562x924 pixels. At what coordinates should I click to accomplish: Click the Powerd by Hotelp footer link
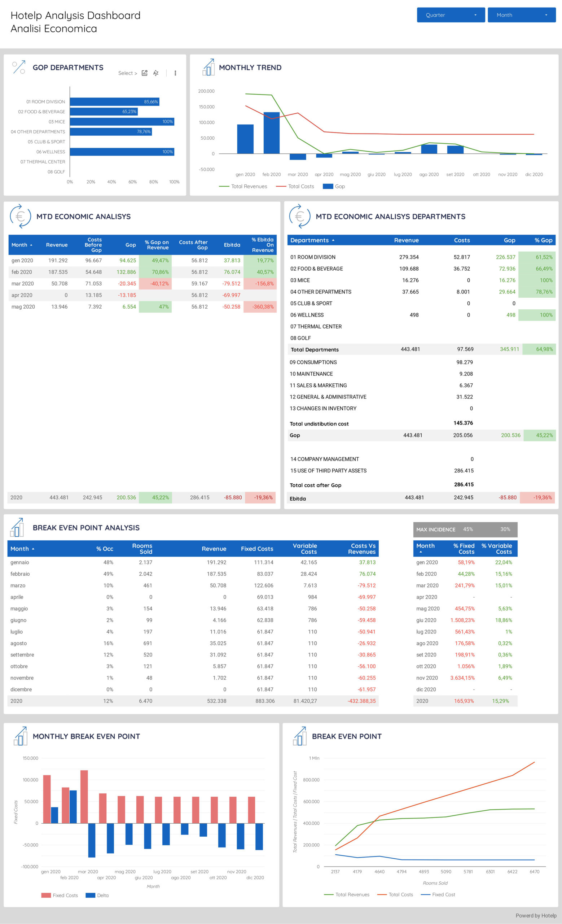click(x=536, y=915)
